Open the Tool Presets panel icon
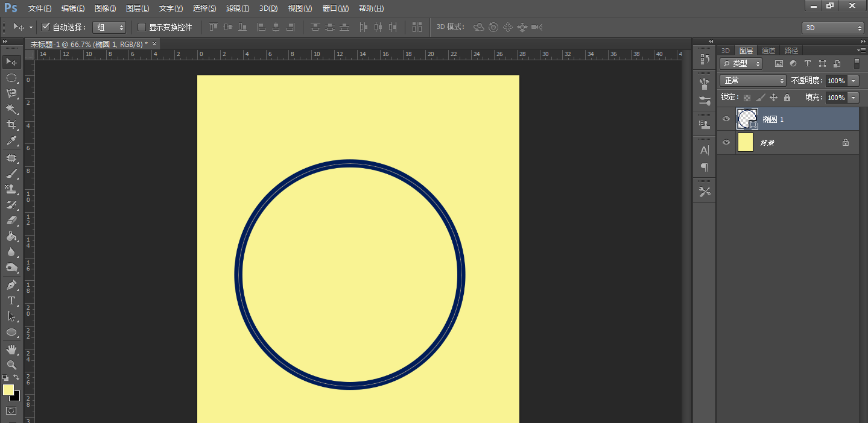The image size is (868, 423). click(x=704, y=192)
